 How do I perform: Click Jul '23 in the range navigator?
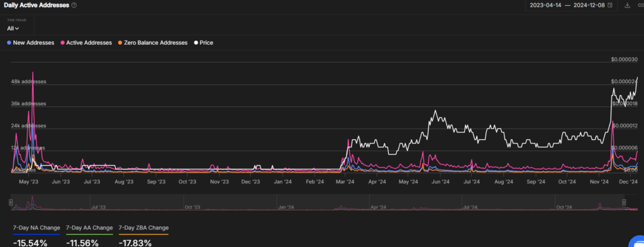(98, 207)
